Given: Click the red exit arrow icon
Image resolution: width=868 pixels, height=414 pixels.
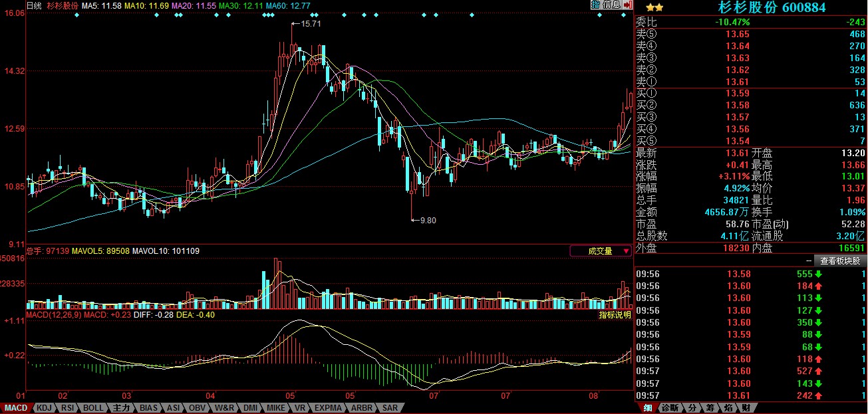Looking at the screenshot, I should (628, 5).
